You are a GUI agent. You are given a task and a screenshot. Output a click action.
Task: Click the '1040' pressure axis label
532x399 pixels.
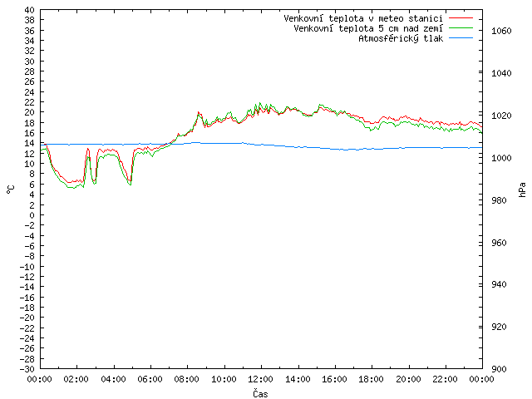coord(501,73)
